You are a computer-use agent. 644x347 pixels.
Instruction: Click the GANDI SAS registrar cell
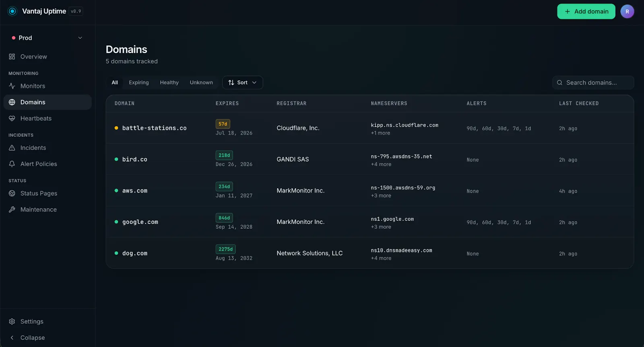point(293,159)
